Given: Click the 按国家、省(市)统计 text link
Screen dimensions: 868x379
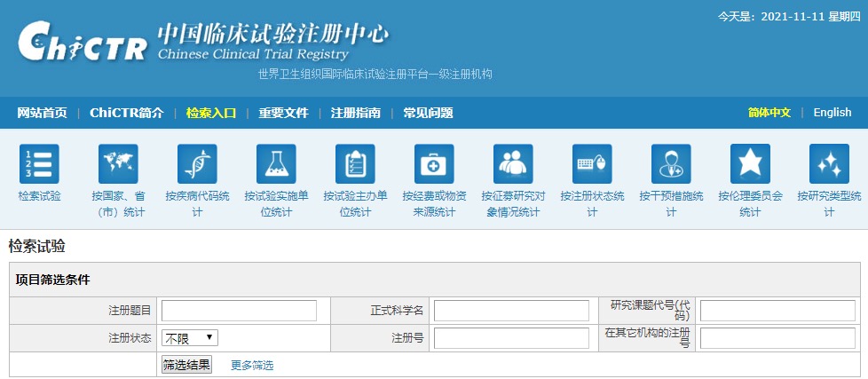Looking at the screenshot, I should [x=118, y=203].
